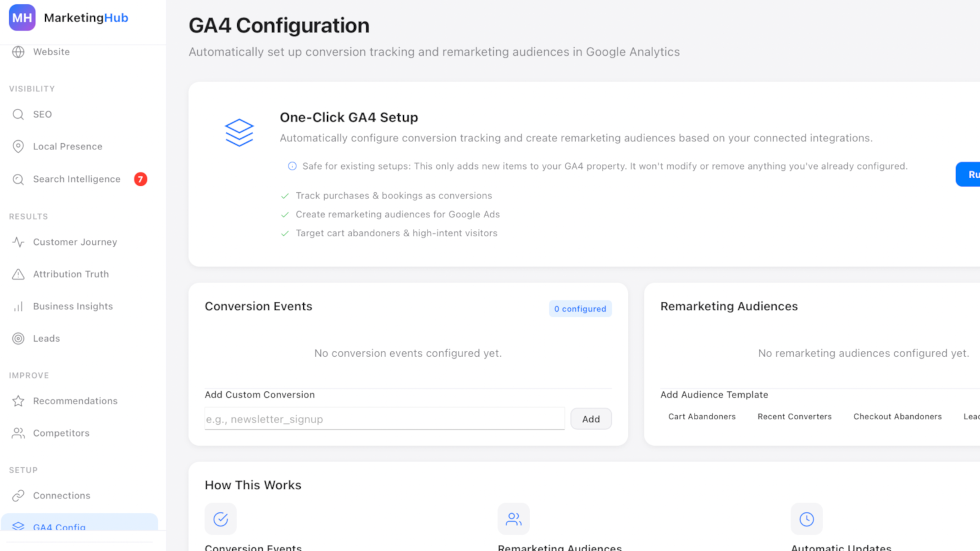Open the Search Intelligence notification badge

point(140,179)
